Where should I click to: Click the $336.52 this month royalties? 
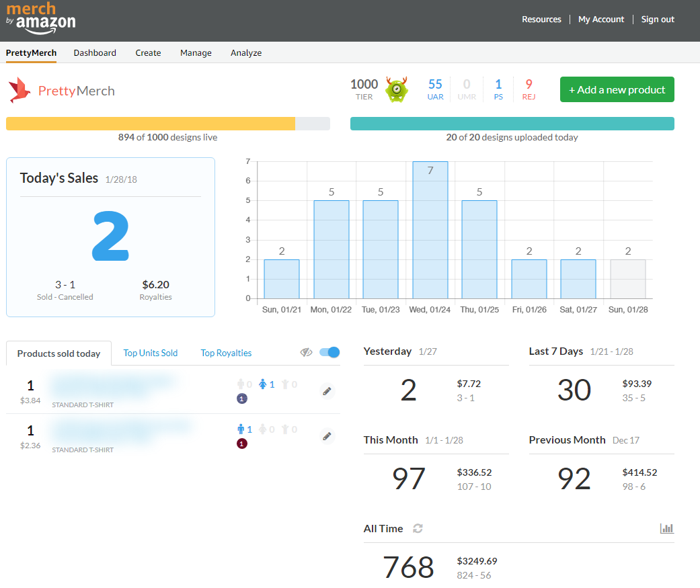tap(474, 472)
